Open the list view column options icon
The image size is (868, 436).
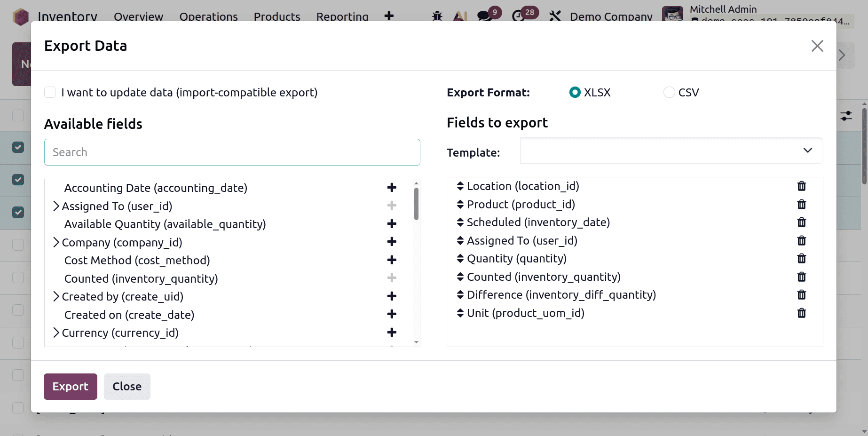click(846, 115)
